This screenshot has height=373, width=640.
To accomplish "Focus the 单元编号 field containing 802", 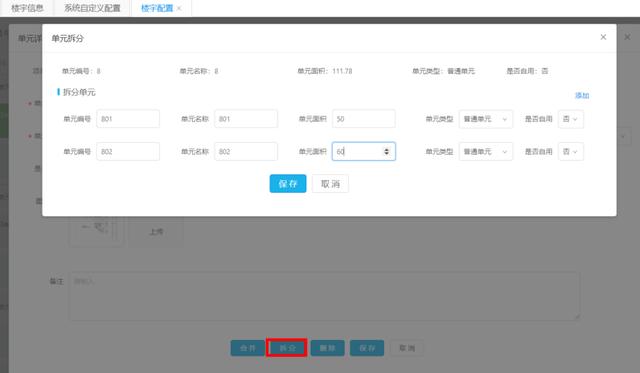I will pos(128,151).
